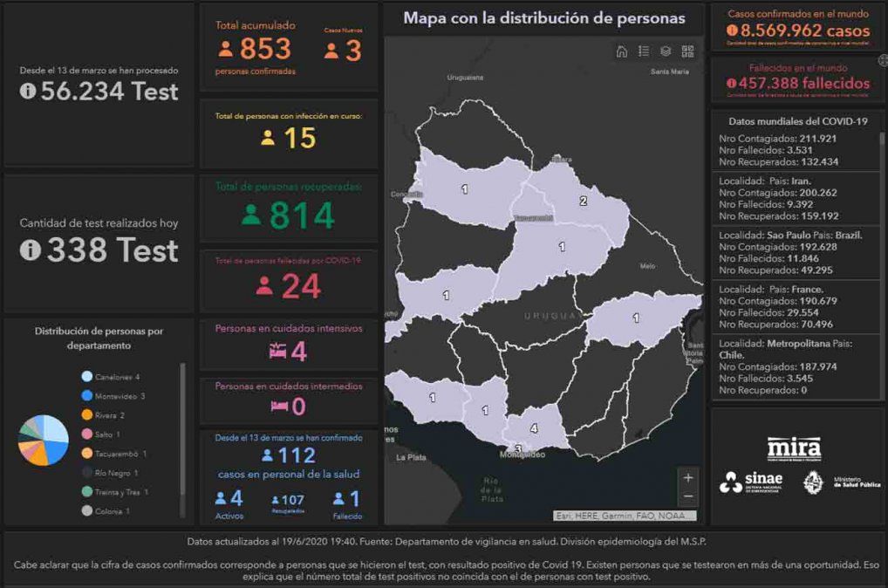This screenshot has width=888, height=588.
Task: Click Tacuarembó orange legend color swatch
Action: pos(87,454)
